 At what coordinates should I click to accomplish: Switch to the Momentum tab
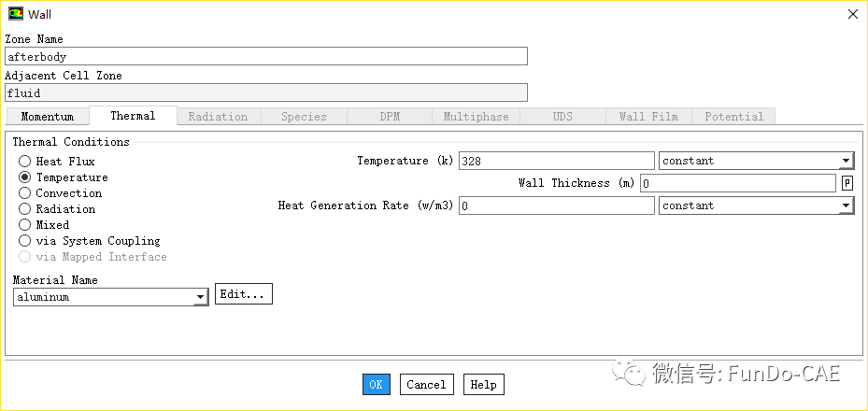(x=47, y=117)
